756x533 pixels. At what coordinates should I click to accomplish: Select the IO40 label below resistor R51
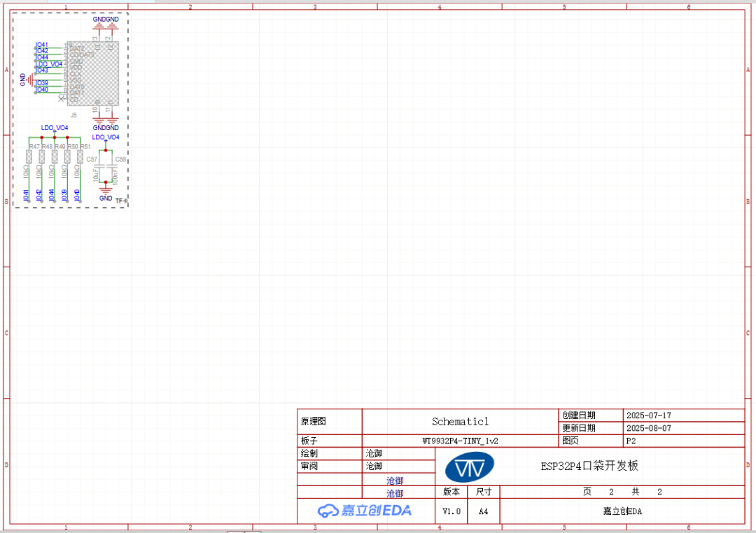pyautogui.click(x=77, y=195)
